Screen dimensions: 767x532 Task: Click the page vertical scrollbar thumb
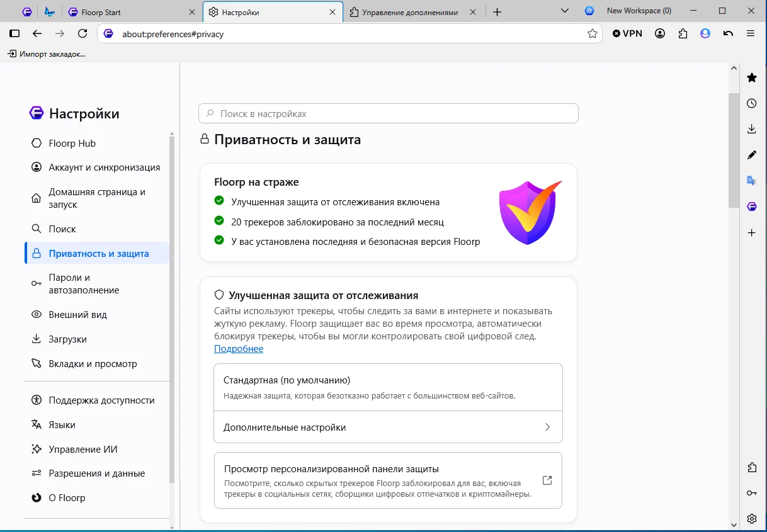tap(734, 150)
